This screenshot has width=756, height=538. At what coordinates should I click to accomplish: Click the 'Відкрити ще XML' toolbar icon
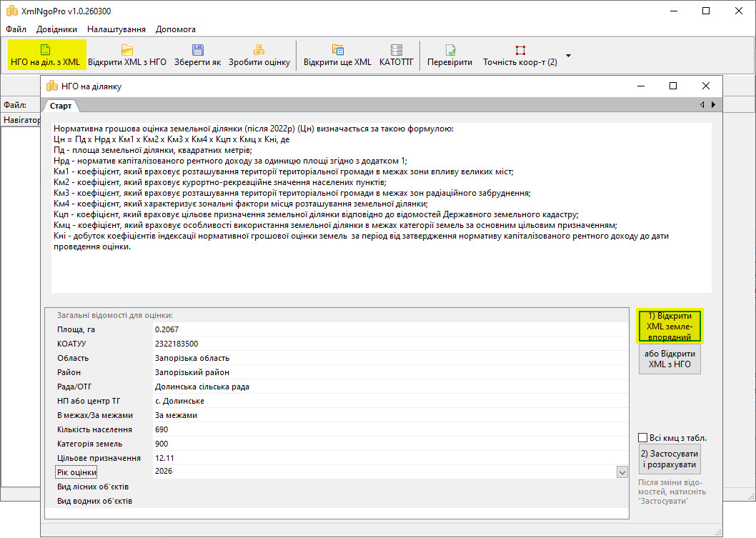pos(337,50)
